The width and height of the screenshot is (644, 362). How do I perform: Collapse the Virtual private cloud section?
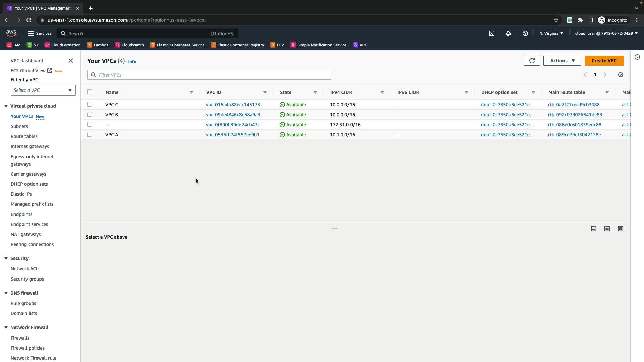pyautogui.click(x=6, y=106)
